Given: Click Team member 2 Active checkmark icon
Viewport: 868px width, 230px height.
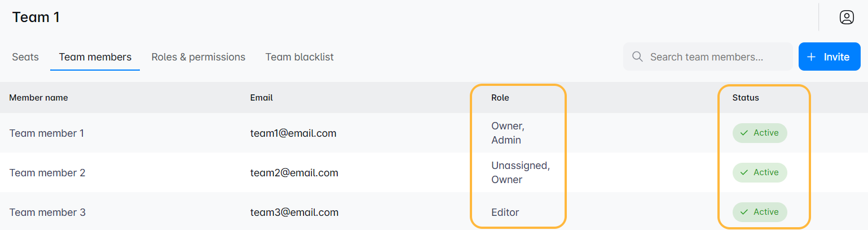Looking at the screenshot, I should pyautogui.click(x=744, y=172).
